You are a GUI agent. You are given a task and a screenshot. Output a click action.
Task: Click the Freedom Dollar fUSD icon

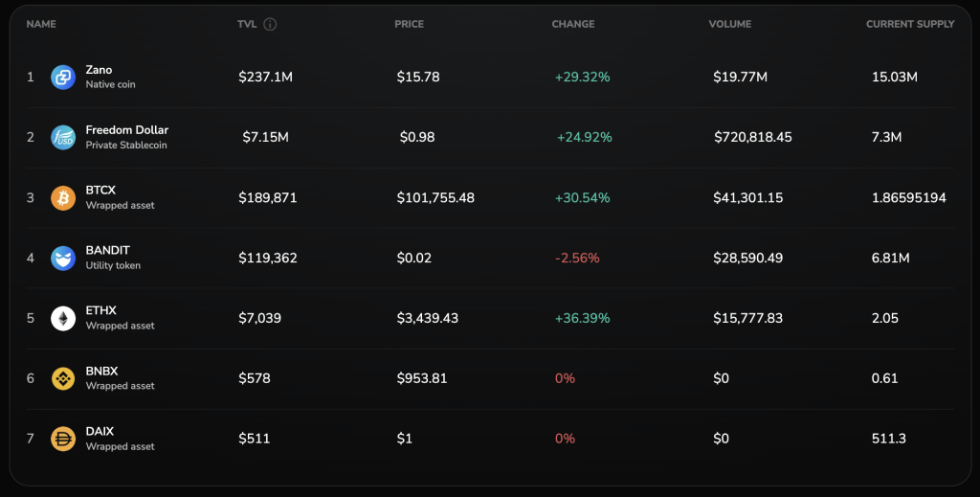pyautogui.click(x=63, y=137)
